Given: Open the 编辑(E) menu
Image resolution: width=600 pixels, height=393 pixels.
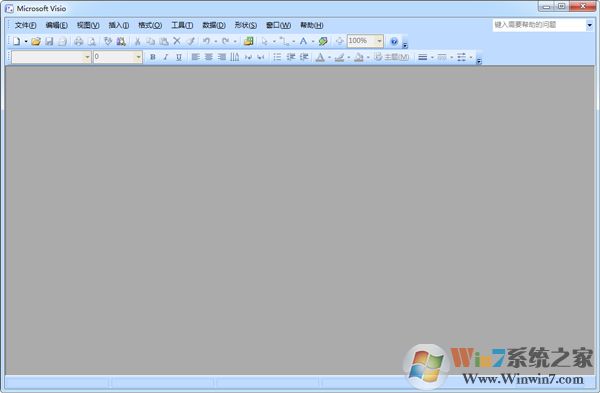Looking at the screenshot, I should tap(57, 25).
